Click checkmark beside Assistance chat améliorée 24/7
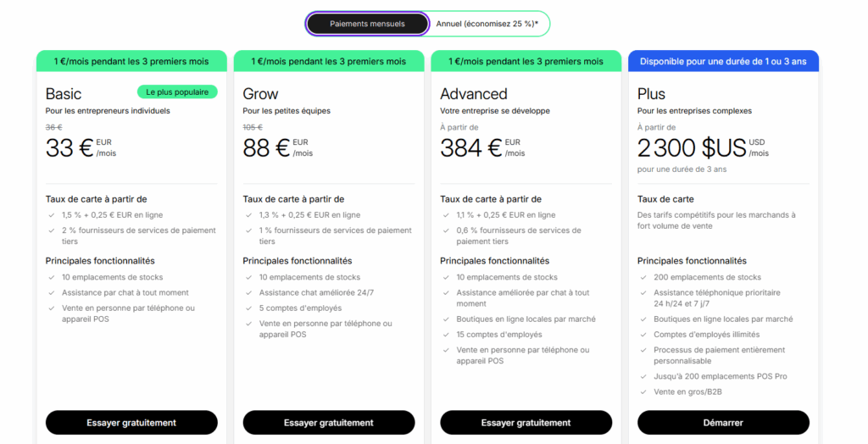Screen dimensions: 868x444 point(249,293)
